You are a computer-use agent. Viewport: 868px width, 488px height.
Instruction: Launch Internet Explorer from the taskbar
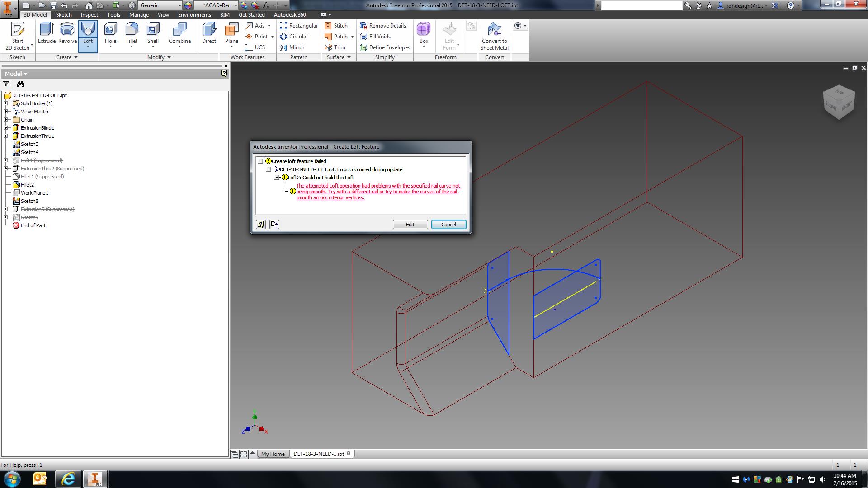coord(68,479)
